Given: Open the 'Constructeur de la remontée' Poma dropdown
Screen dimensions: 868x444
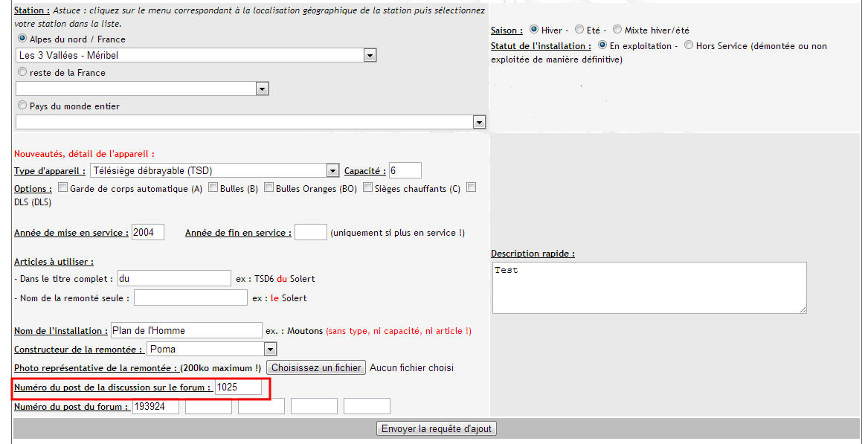Looking at the screenshot, I should pyautogui.click(x=211, y=349).
